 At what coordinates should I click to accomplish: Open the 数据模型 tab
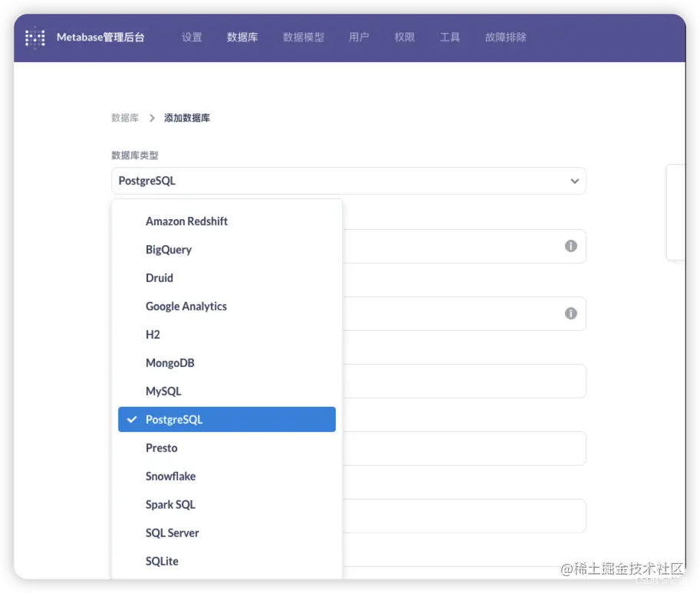tap(304, 37)
